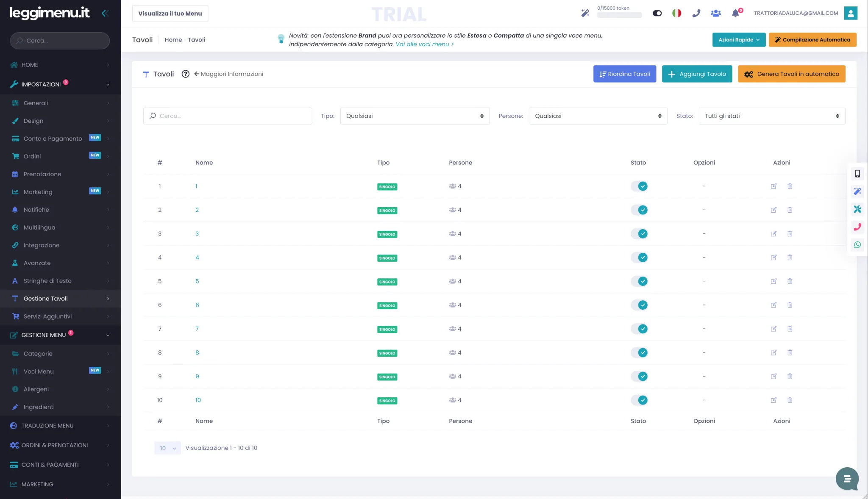Image resolution: width=868 pixels, height=499 pixels.
Task: Expand the Azioni Rapide dropdown
Action: click(x=739, y=40)
